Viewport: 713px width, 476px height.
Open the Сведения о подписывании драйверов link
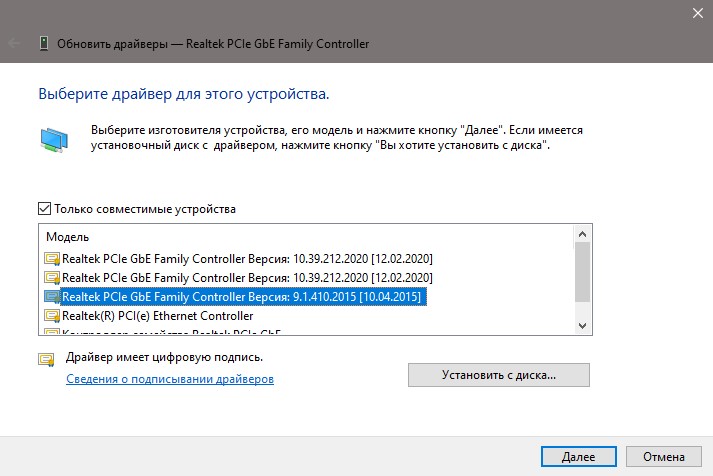(170, 379)
